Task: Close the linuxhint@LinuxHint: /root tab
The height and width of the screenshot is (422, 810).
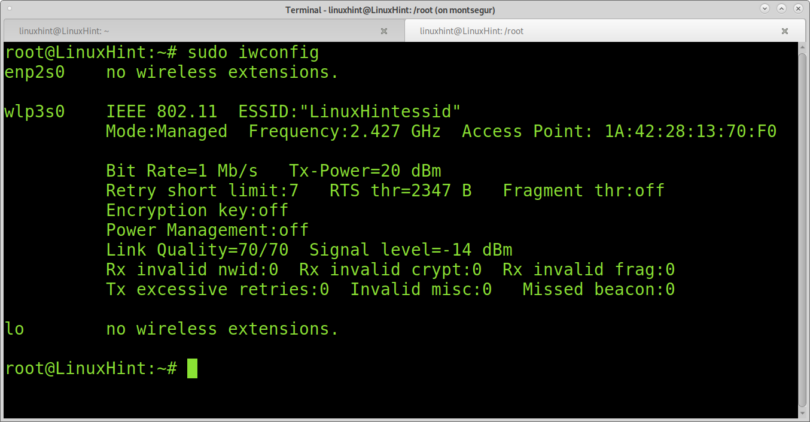Action: coord(785,32)
